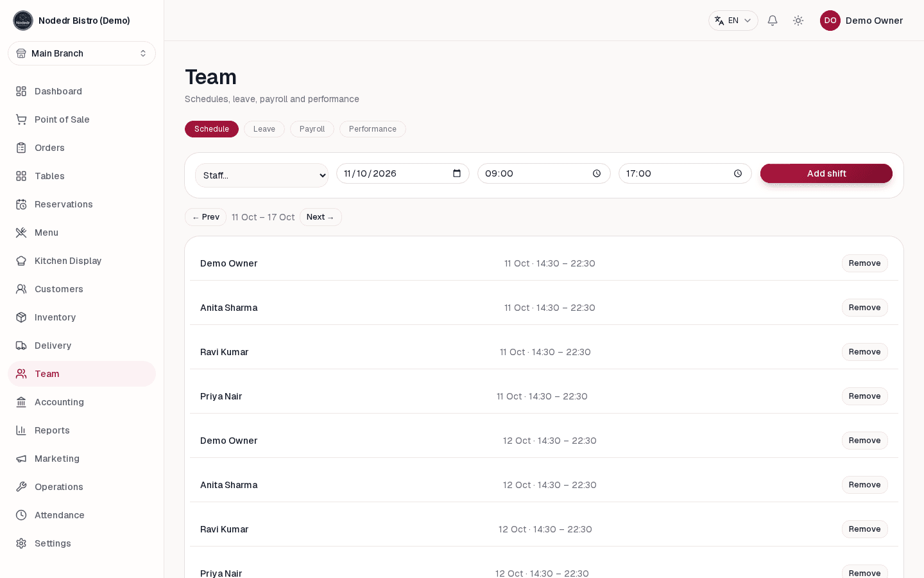Screen dimensions: 924x578
Task: Click the end time field 17:00
Action: click(x=685, y=173)
